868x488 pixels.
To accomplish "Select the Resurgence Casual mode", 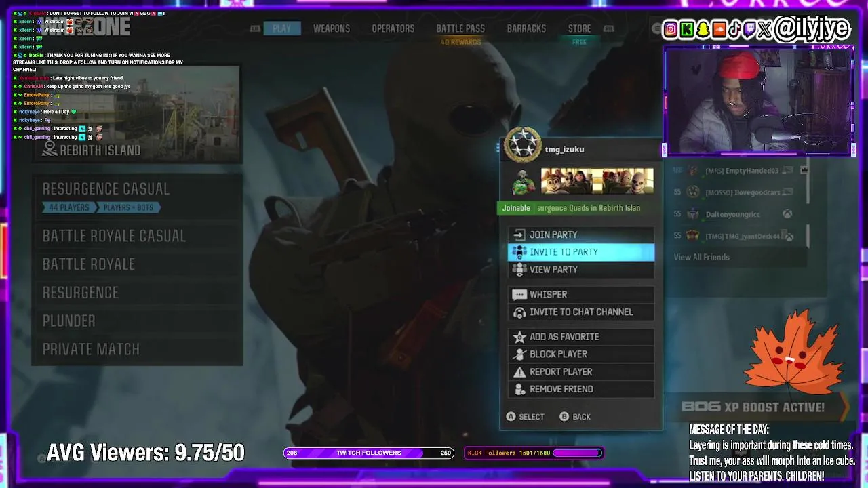I will [x=137, y=197].
